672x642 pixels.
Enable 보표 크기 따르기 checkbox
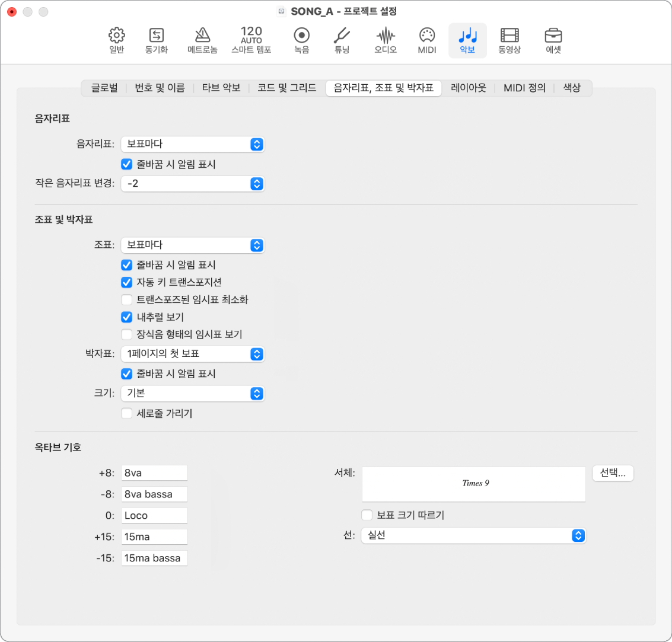(x=367, y=515)
